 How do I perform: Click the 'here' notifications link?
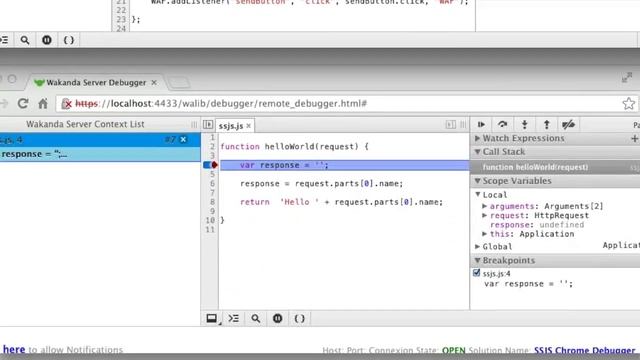[x=14, y=349]
